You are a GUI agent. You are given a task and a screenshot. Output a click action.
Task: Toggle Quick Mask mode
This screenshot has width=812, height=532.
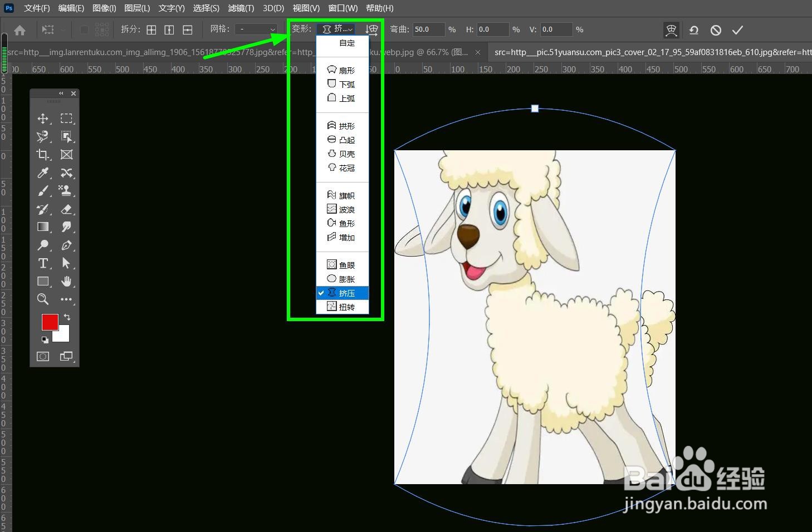click(43, 356)
